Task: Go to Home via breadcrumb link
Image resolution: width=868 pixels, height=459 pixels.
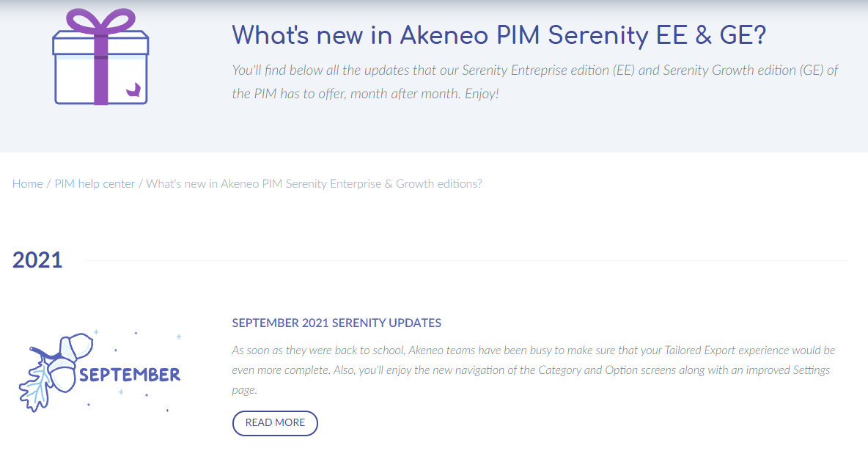Action: [x=28, y=184]
